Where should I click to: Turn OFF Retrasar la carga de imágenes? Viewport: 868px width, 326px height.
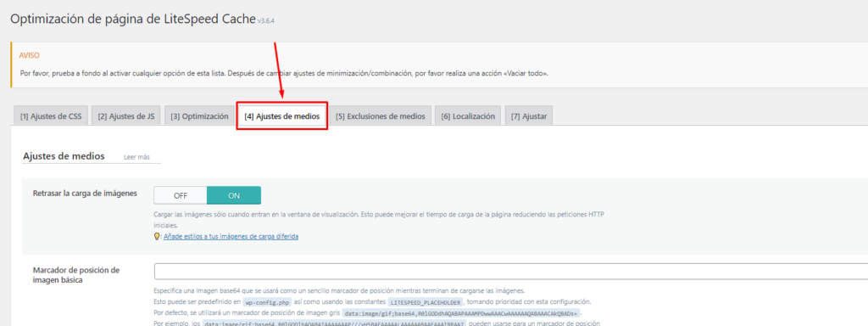181,195
